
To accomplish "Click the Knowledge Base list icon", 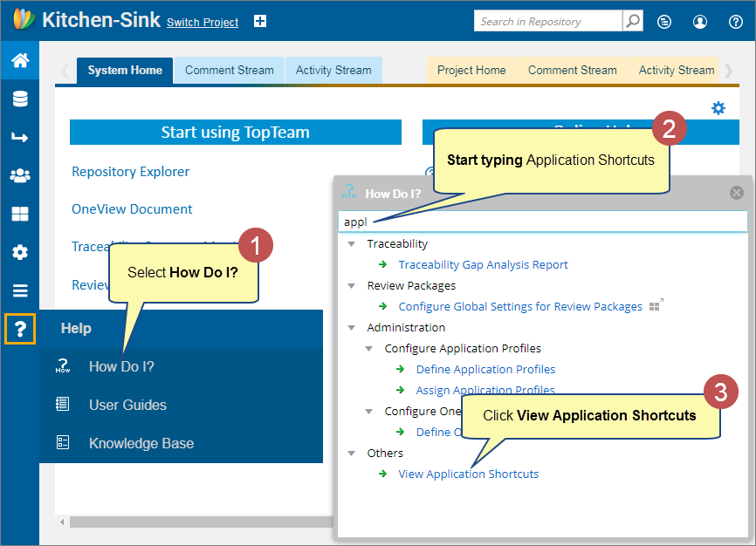I will click(x=63, y=442).
